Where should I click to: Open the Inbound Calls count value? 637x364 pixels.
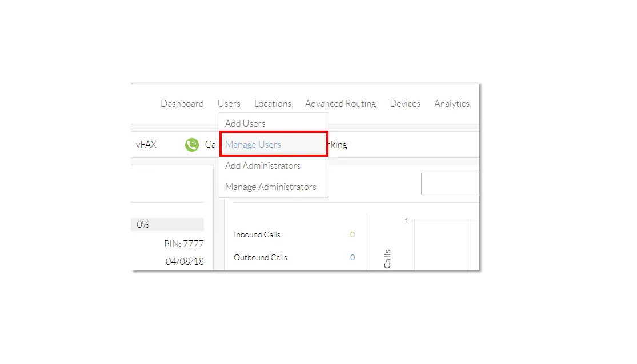[x=352, y=234]
